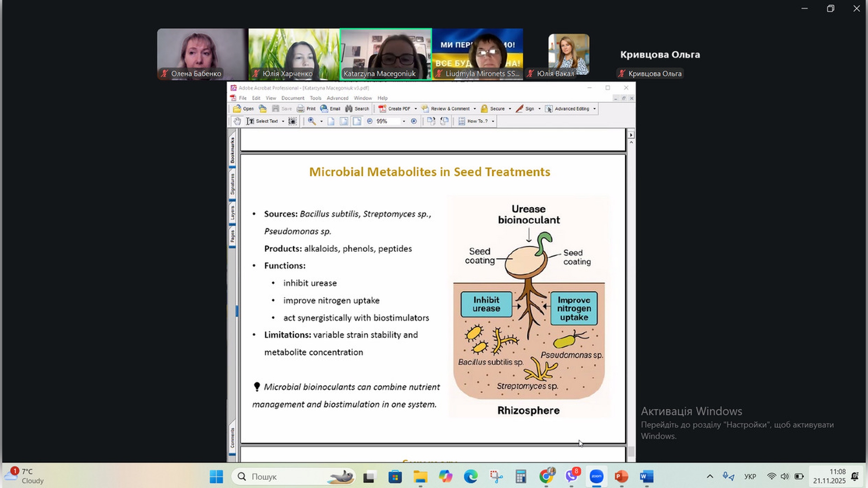Click the Open file button

[x=243, y=108]
